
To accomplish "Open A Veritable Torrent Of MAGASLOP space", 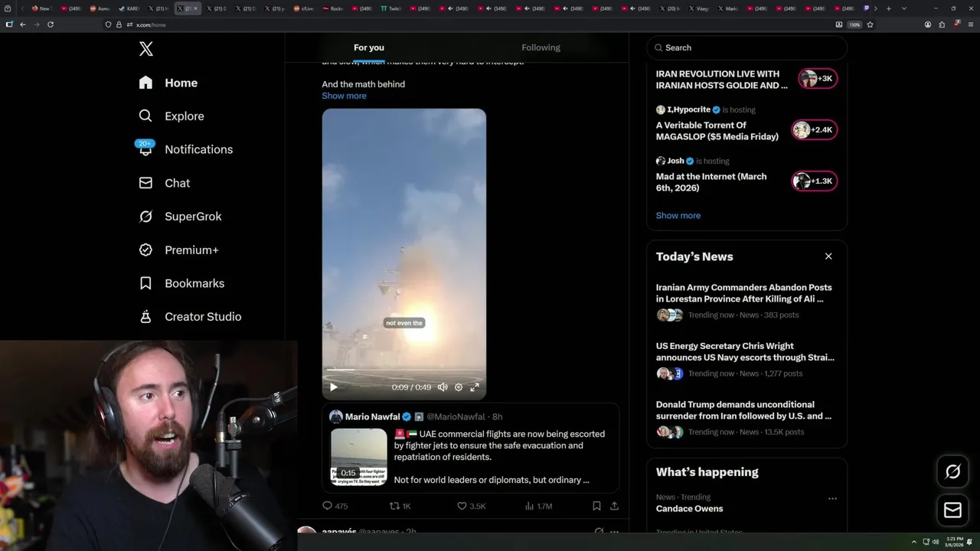I will point(717,131).
